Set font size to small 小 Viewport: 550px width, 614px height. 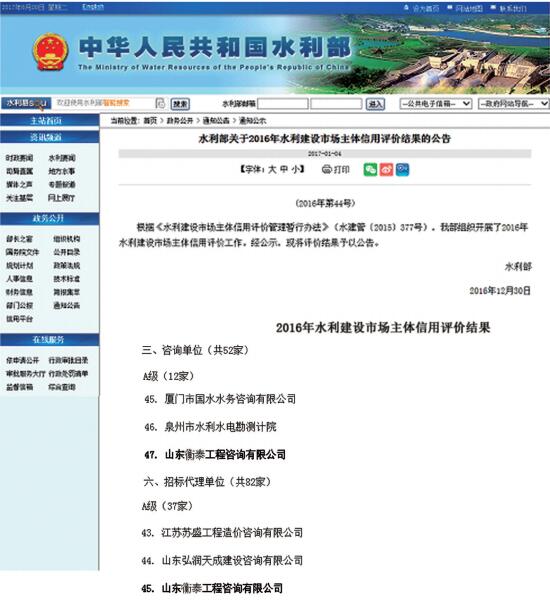tap(296, 170)
